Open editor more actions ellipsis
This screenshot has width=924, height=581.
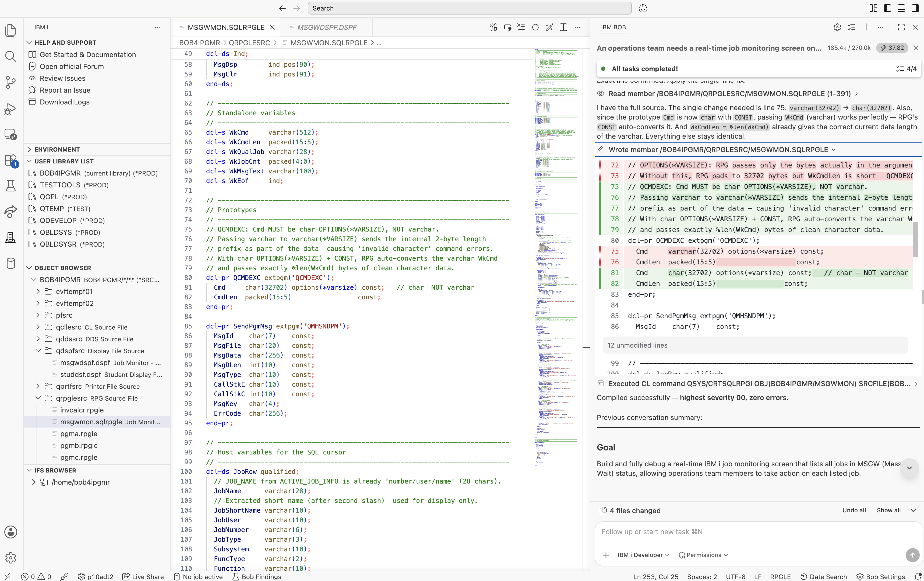pyautogui.click(x=577, y=27)
